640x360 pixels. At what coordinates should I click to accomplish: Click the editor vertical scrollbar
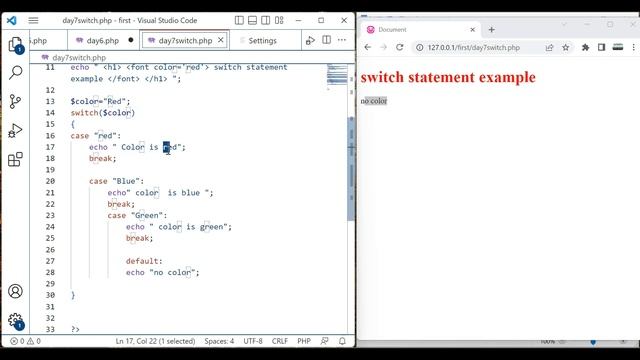351,168
